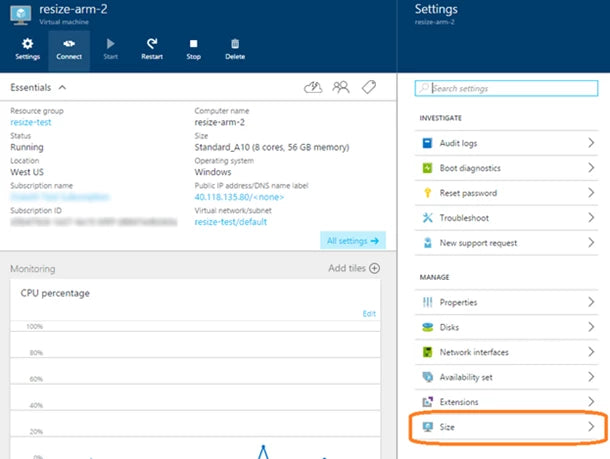This screenshot has width=610, height=459.
Task: Open Extensions setting
Action: 507,402
